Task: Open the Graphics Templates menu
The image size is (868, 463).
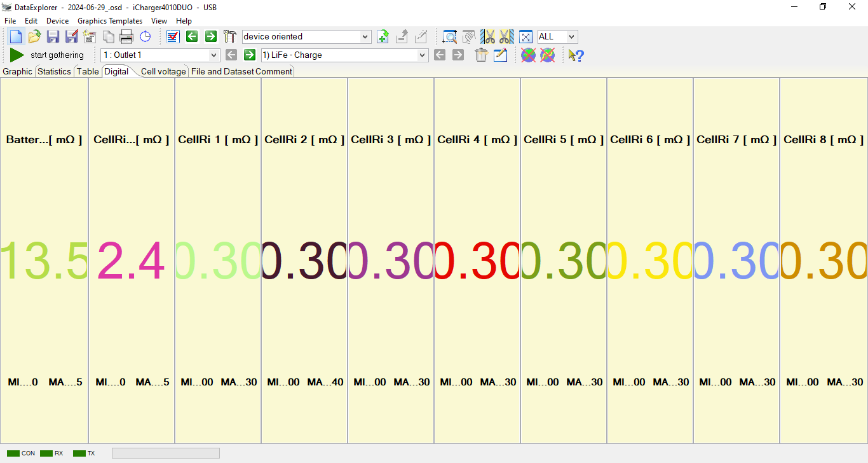Action: 110,21
